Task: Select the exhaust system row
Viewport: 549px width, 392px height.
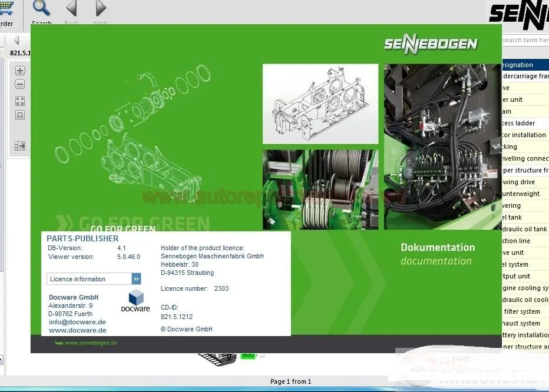Action: 525,323
